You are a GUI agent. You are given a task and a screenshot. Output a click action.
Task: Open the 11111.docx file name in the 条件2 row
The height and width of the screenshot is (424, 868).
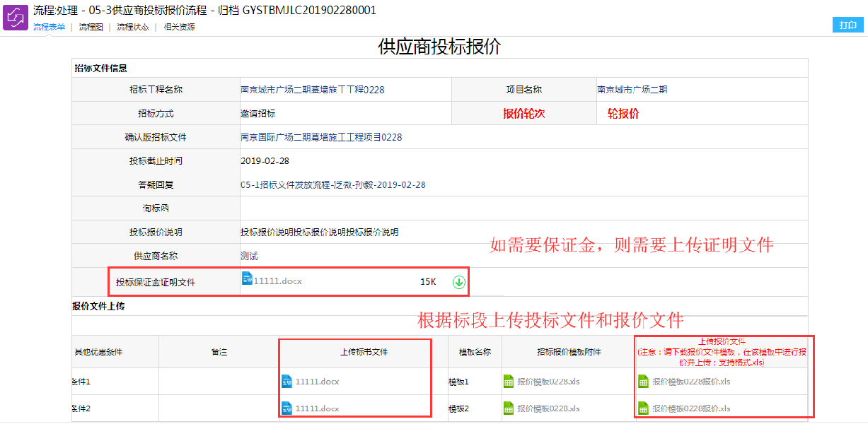pyautogui.click(x=317, y=408)
